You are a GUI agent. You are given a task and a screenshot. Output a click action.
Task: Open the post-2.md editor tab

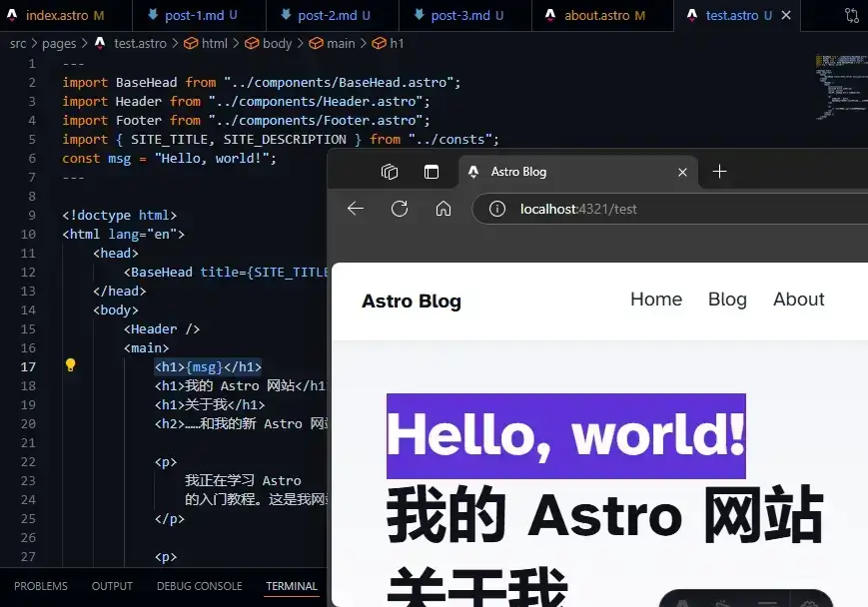point(332,16)
